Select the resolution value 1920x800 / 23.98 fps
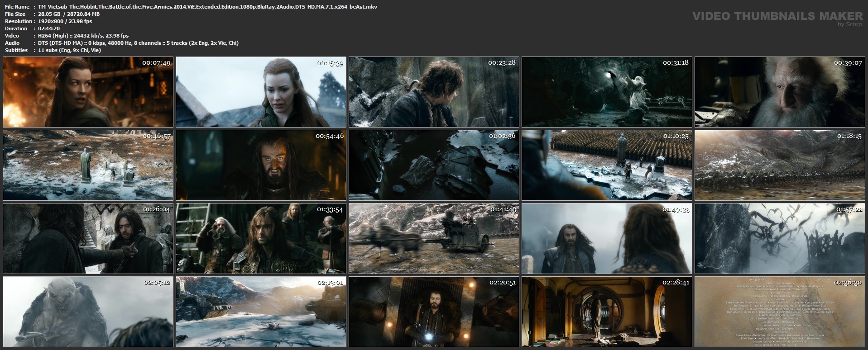 coord(65,21)
